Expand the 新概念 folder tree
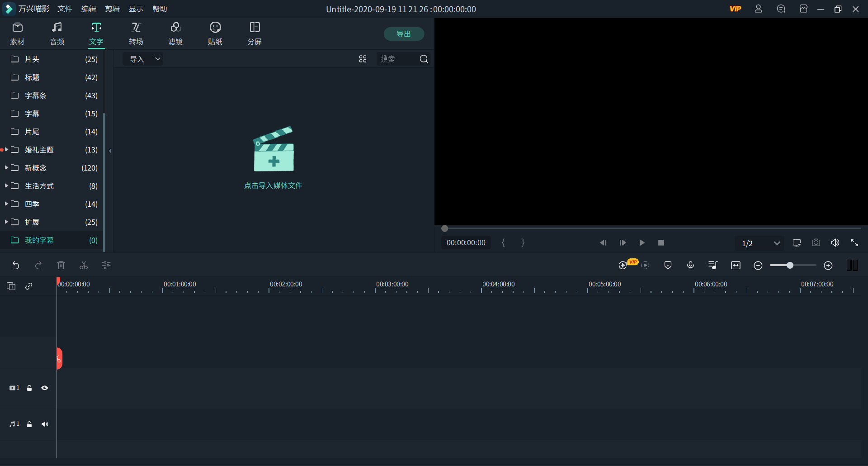This screenshot has width=868, height=466. point(6,168)
